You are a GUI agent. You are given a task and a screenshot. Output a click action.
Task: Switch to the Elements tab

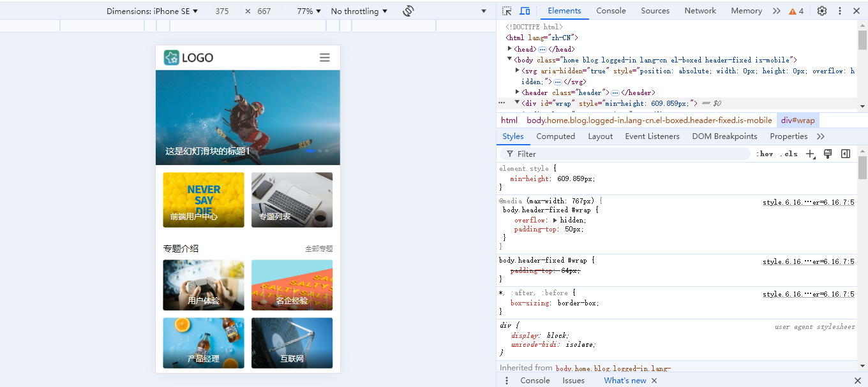(564, 11)
